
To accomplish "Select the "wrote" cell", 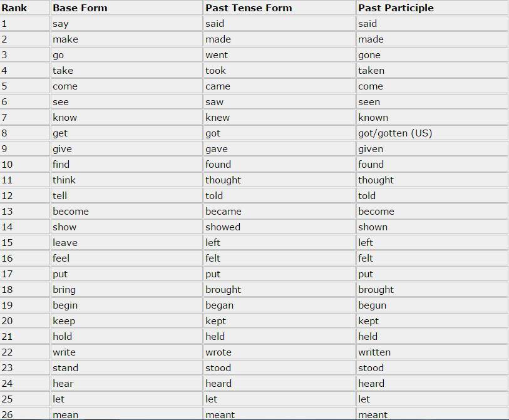I will click(x=219, y=352).
